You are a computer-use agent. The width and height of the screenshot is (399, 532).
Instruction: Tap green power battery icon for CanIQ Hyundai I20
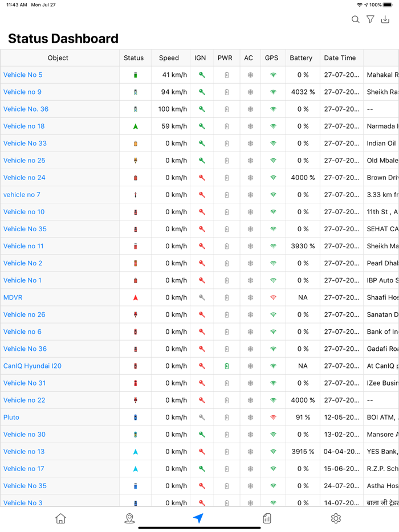(x=227, y=366)
